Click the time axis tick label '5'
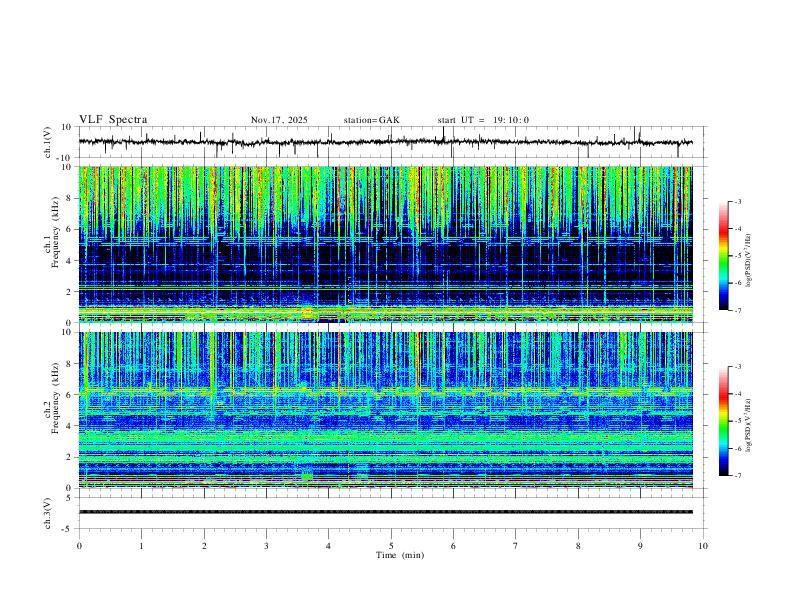This screenshot has width=792, height=612. (391, 546)
